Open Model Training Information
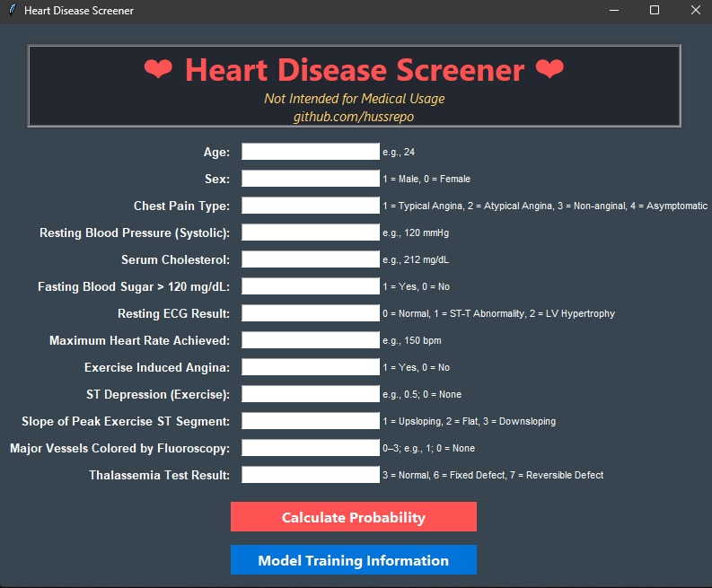Screen dimensions: 712x588 pyautogui.click(x=353, y=560)
